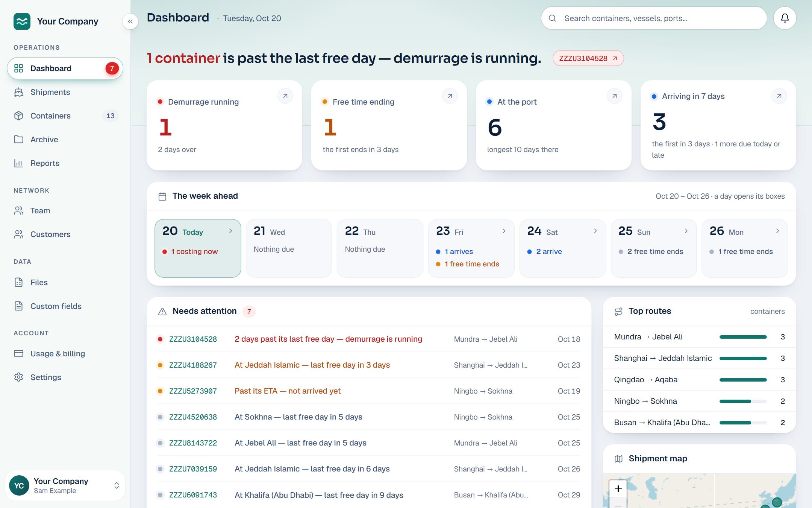Open container ZZZU4188267 link

[x=193, y=365]
